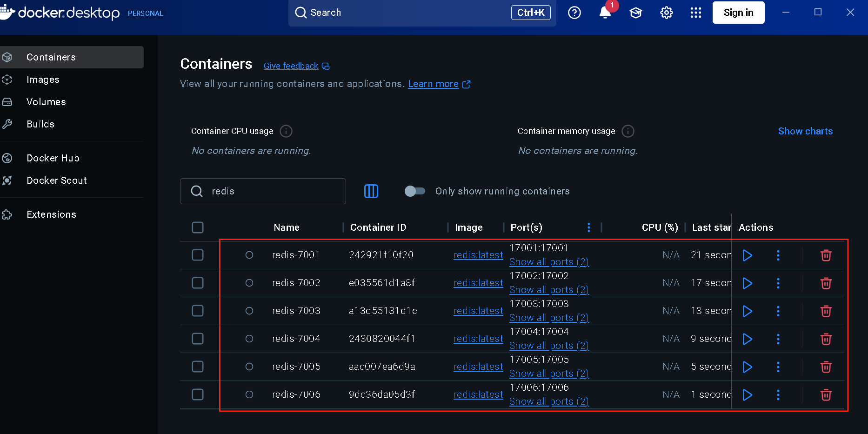Sort by the Container ID column header
The image size is (868, 434).
378,227
